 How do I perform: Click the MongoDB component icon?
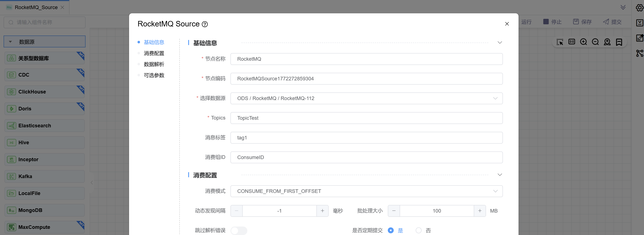[x=11, y=210]
